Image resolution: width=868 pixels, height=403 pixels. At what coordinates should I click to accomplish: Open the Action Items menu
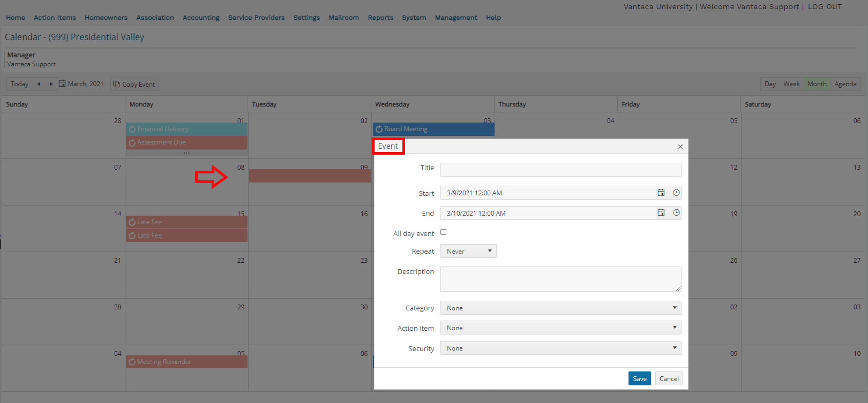tap(55, 18)
